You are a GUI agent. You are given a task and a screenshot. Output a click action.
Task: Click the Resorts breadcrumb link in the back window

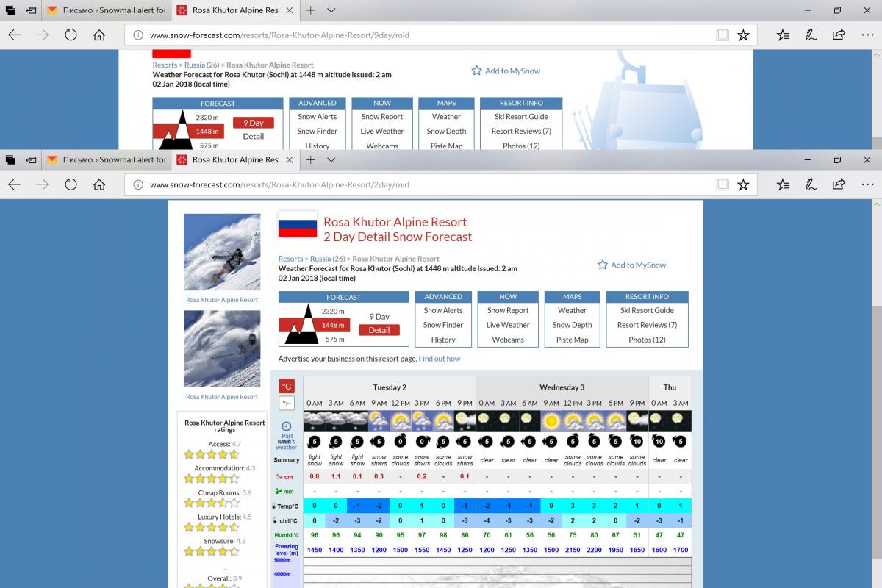(x=165, y=65)
